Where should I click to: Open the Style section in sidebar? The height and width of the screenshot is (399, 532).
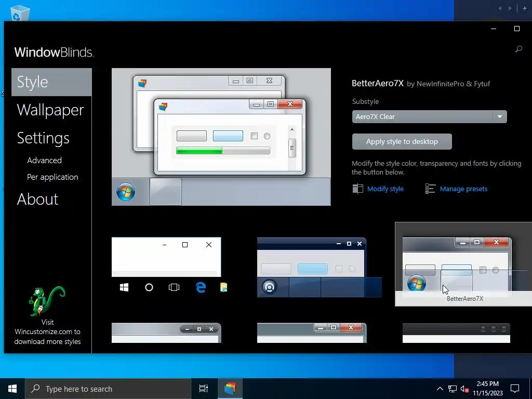click(51, 82)
